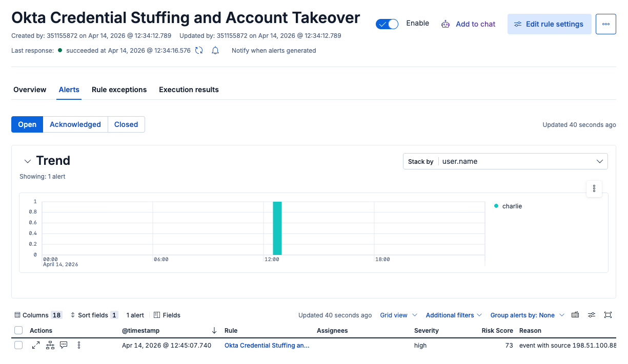Screen dimensions: 628x364
Task: Click the high severity cell
Action: pyautogui.click(x=420, y=346)
